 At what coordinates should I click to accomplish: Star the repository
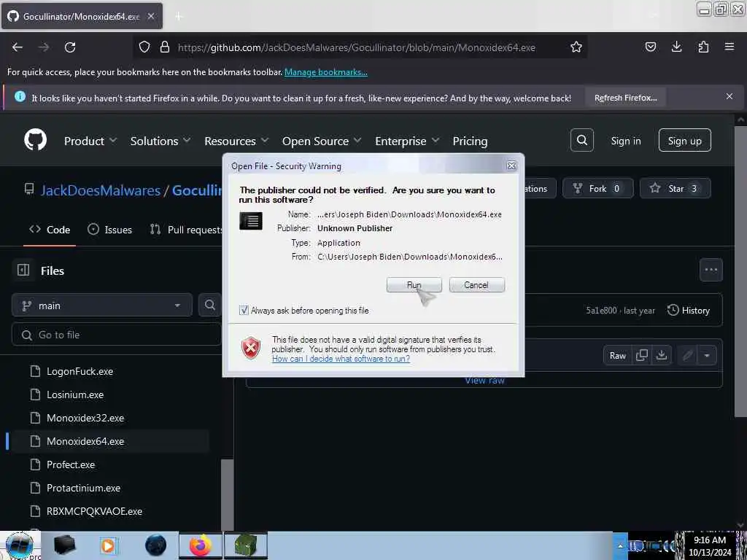[675, 189]
